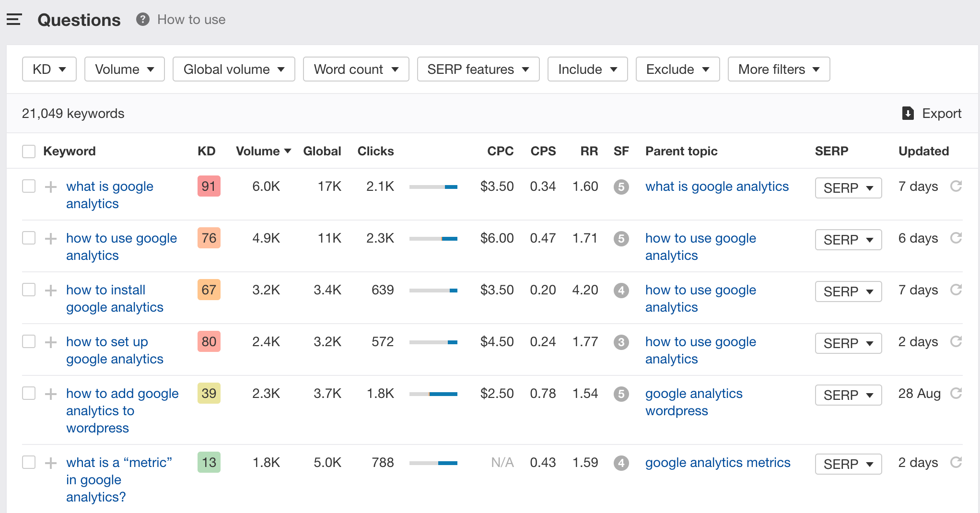Open the Word count filter dropdown

point(356,69)
